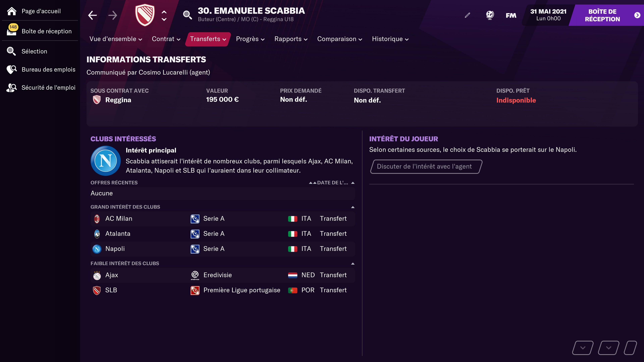The width and height of the screenshot is (644, 362).
Task: Click the Reggina club badge at top
Action: pyautogui.click(x=145, y=15)
